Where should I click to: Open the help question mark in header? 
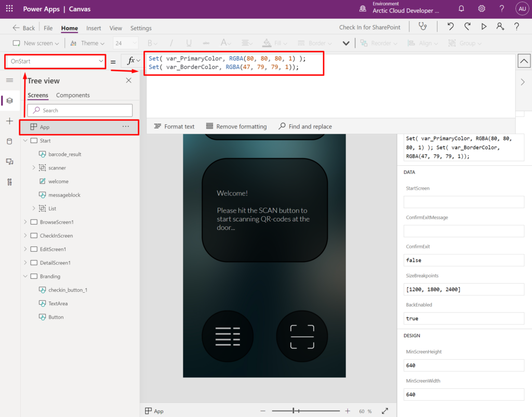click(501, 9)
